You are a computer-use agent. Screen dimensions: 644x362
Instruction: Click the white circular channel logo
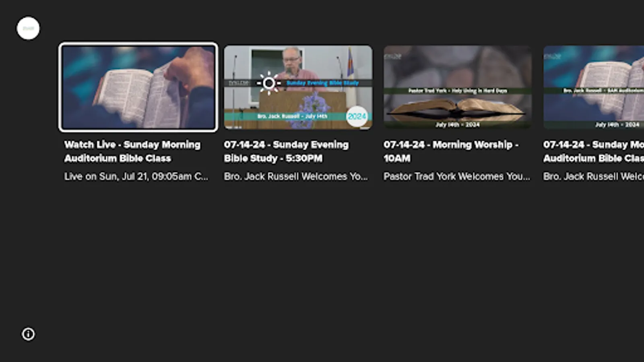[28, 28]
